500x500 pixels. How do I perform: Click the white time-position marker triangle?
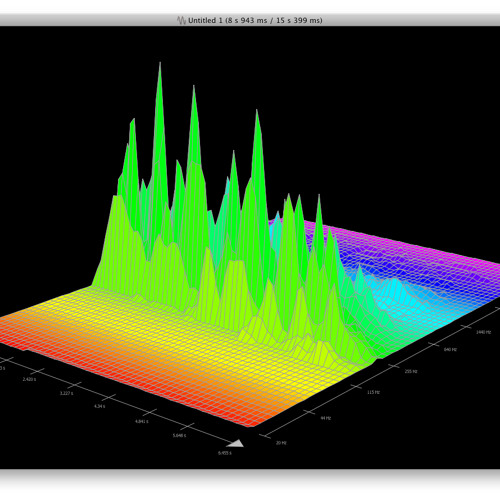(235, 443)
